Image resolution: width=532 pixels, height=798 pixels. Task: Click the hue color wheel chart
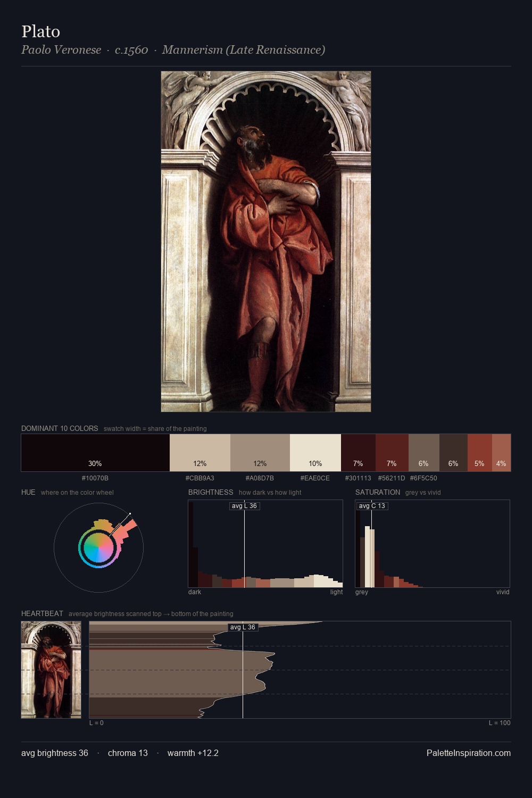point(98,547)
